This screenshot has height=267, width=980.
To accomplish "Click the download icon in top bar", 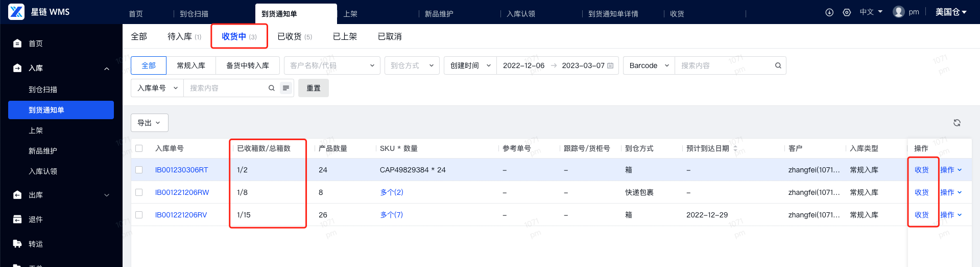I will point(829,12).
